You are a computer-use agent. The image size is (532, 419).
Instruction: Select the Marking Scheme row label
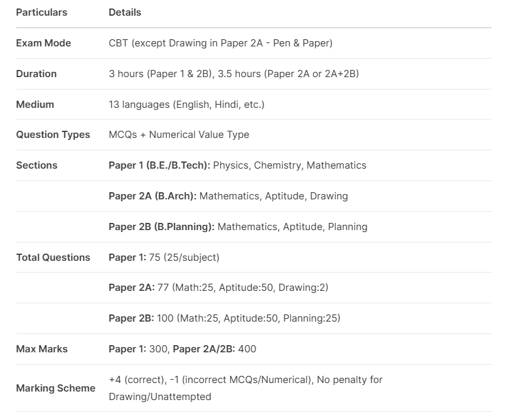coord(56,388)
